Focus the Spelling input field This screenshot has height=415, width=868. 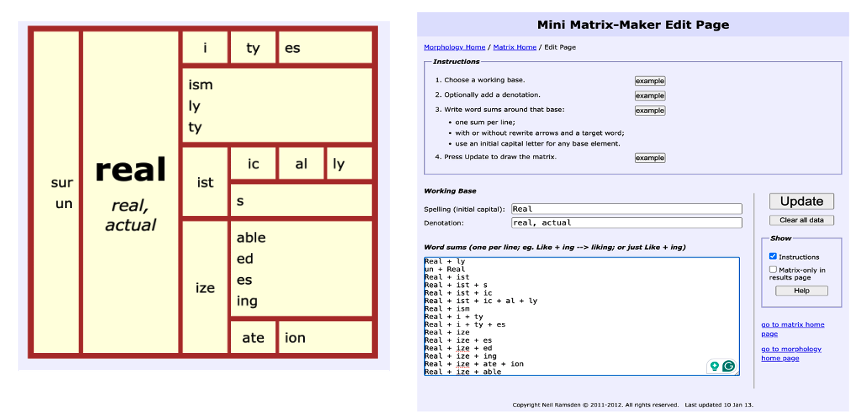pos(626,209)
